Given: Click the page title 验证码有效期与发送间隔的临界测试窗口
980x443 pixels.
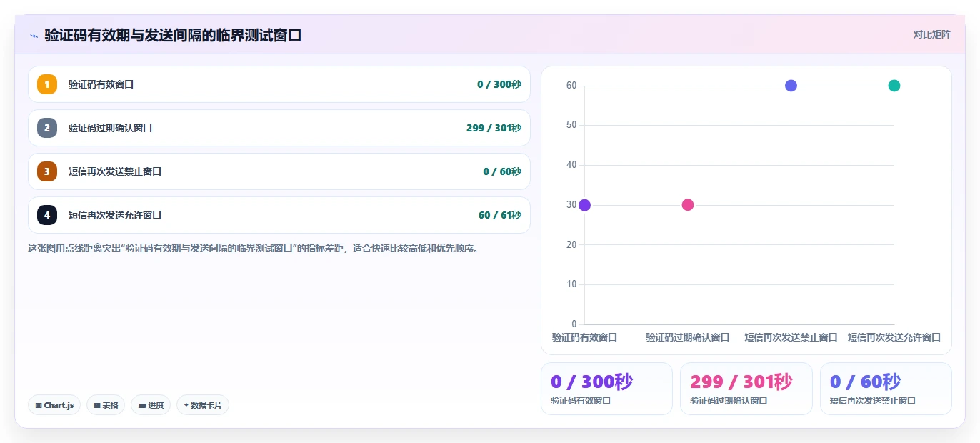Looking at the screenshot, I should (173, 35).
